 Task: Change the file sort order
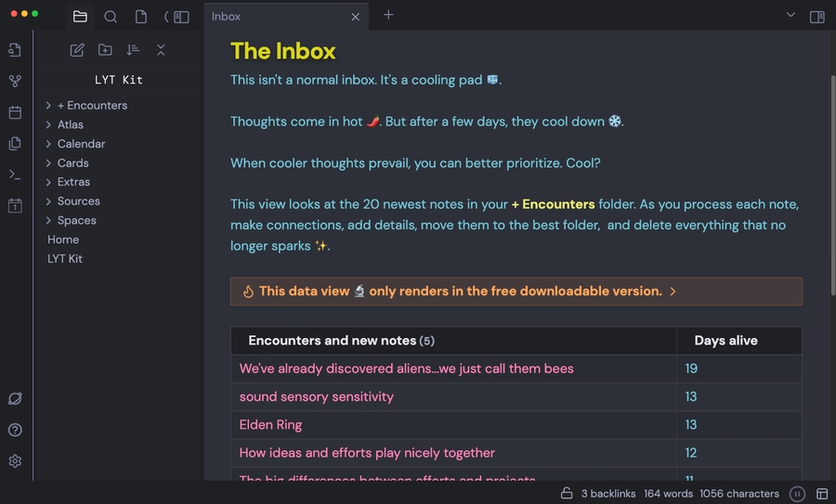133,50
